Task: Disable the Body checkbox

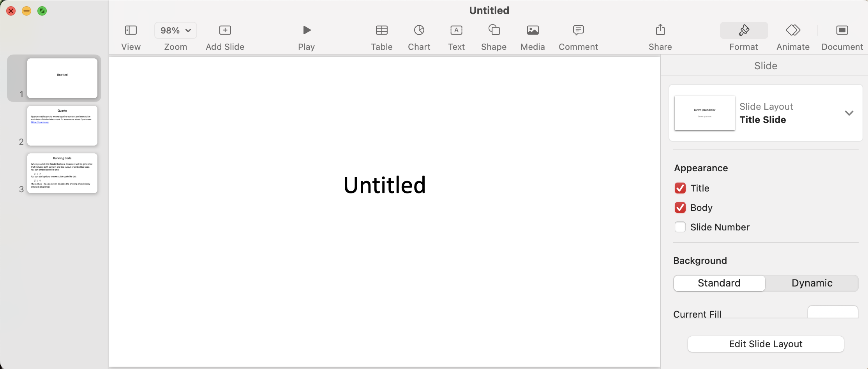Action: (680, 208)
